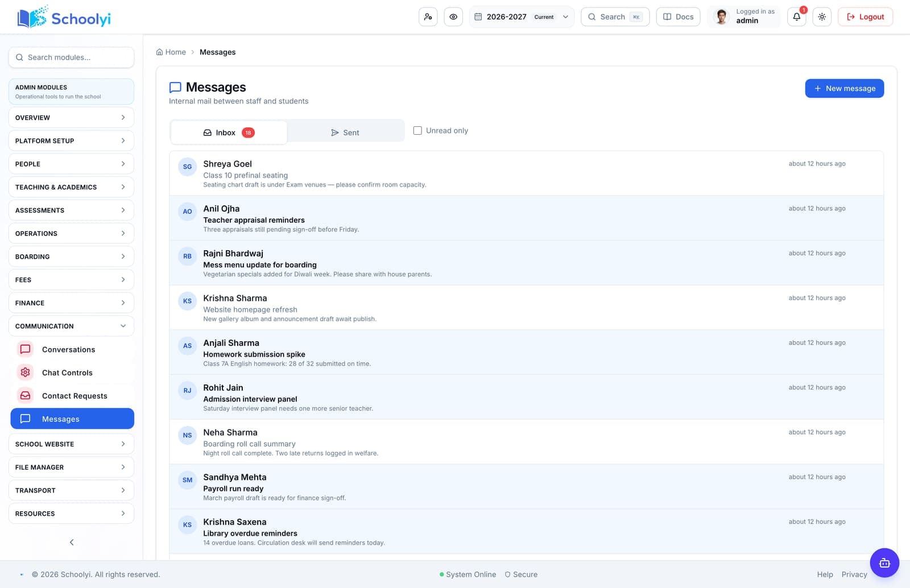Collapse sidebar with the left arrow
Image resolution: width=910 pixels, height=588 pixels.
[72, 542]
